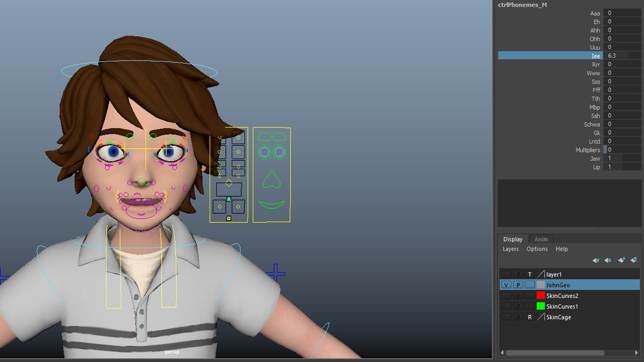The height and width of the screenshot is (362, 644).
Task: Open red color swatch of SkinCurves2
Action: coord(541,296)
